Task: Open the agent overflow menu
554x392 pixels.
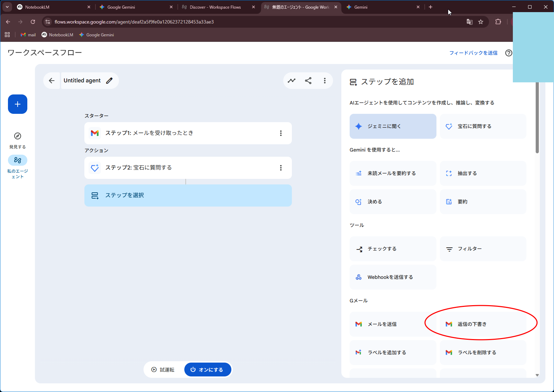Action: (324, 81)
